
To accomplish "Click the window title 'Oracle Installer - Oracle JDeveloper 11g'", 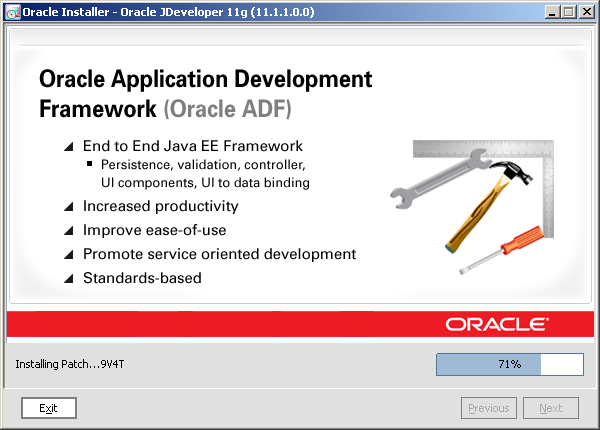I will pos(168,12).
